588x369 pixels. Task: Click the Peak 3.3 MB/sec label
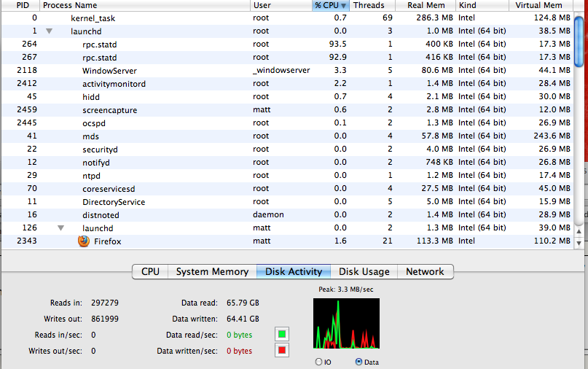(346, 290)
